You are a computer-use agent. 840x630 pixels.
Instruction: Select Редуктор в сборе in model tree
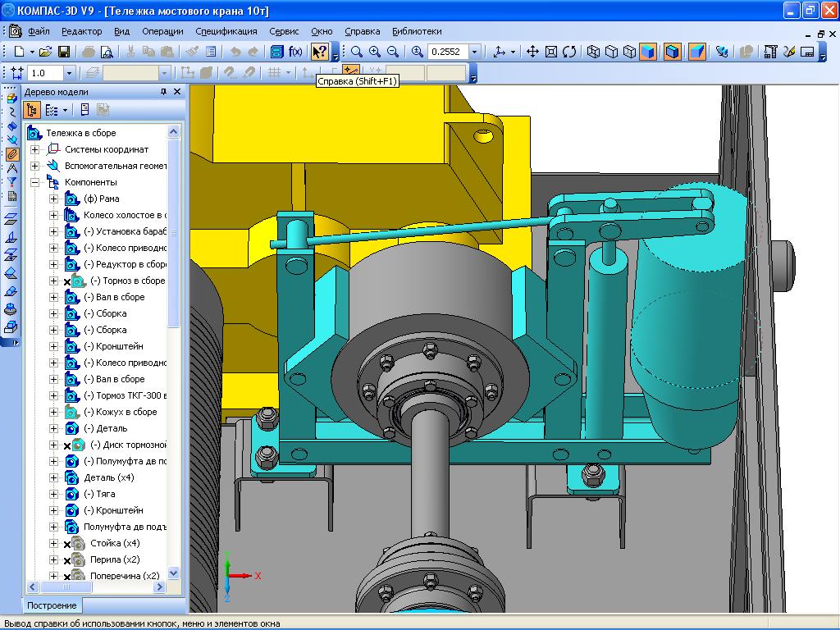coord(125,264)
